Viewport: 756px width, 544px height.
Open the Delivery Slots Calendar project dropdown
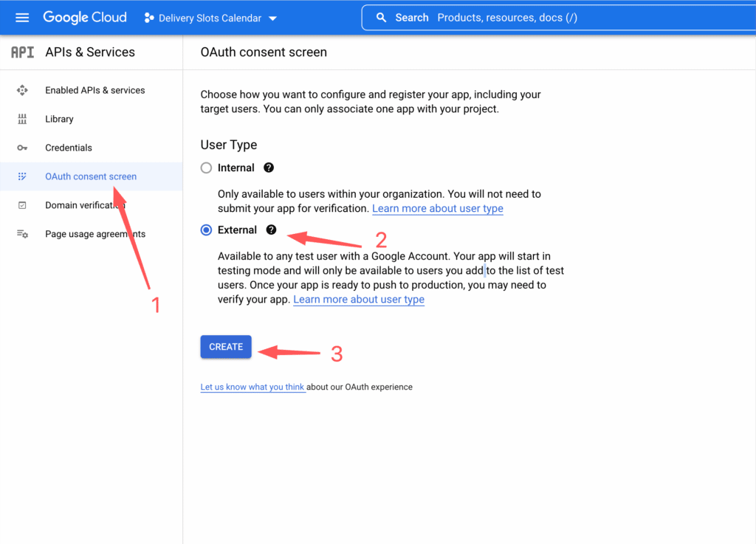pos(210,18)
